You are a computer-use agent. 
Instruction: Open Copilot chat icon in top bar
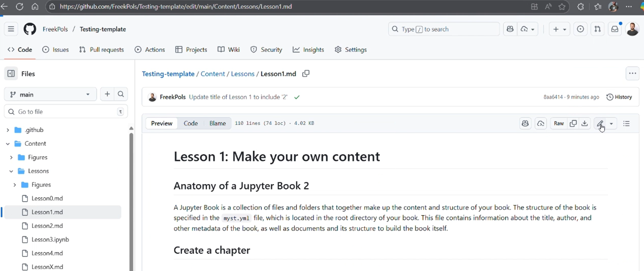(x=510, y=29)
